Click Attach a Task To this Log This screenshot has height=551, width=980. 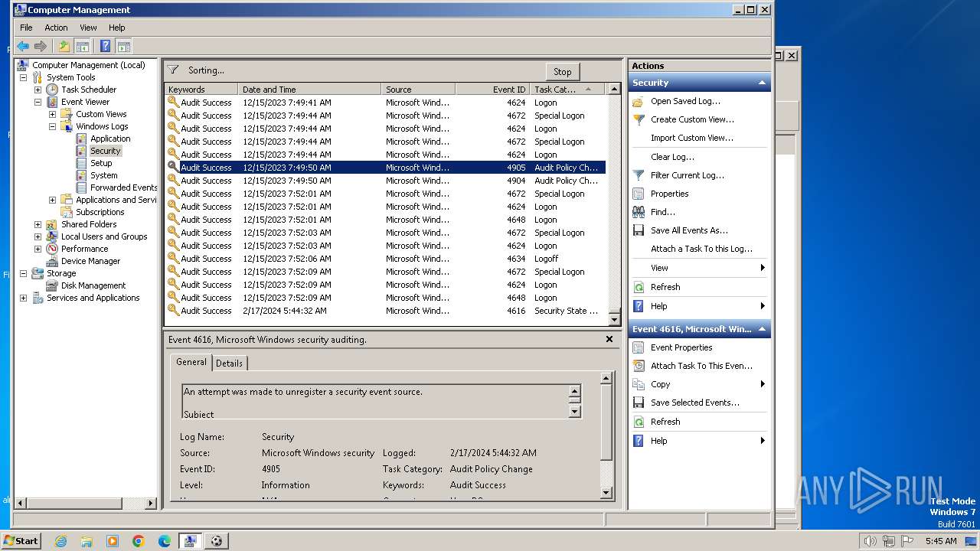tap(701, 249)
